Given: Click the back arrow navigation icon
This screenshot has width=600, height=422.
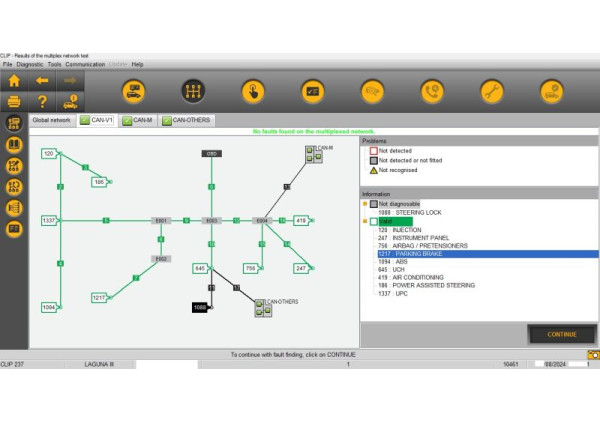Looking at the screenshot, I should click(x=42, y=80).
